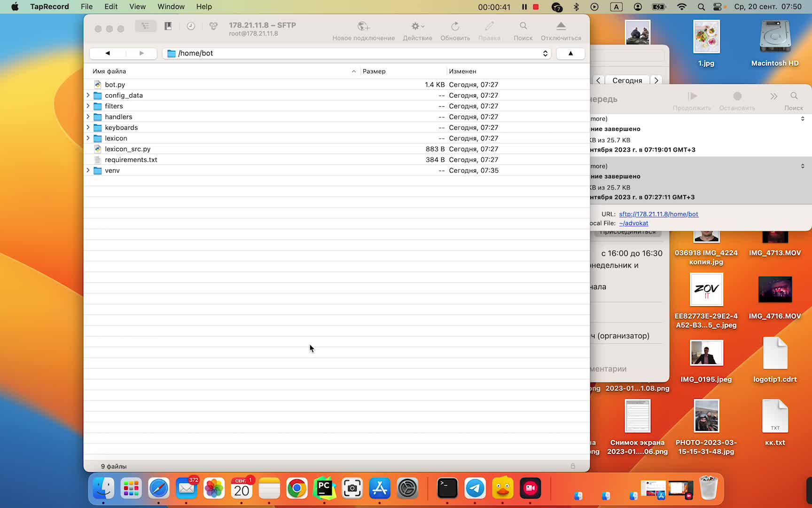Click Новое подключение toolbar icon
Viewport: 812px width, 508px height.
click(364, 26)
